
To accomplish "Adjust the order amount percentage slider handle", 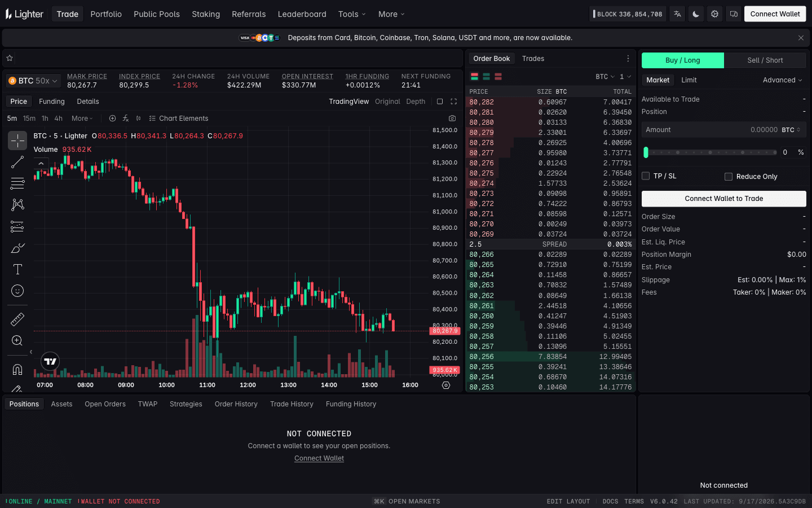I will tap(646, 152).
